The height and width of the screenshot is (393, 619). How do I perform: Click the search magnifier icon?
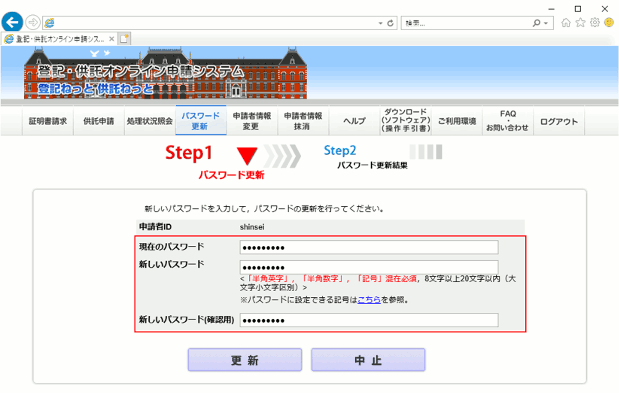pos(536,23)
